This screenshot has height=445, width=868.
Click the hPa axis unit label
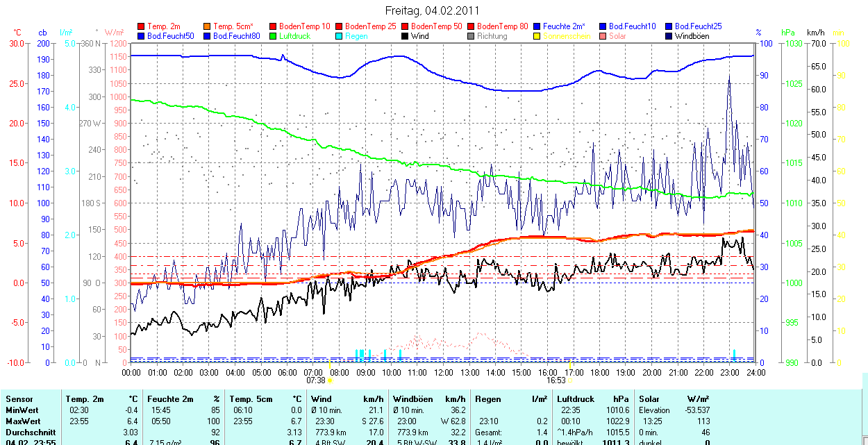788,33
